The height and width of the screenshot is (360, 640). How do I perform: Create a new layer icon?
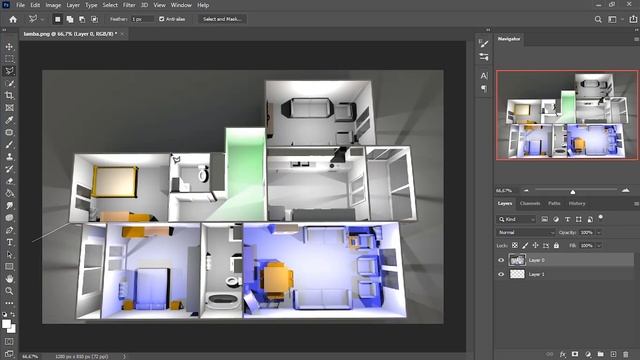click(613, 354)
